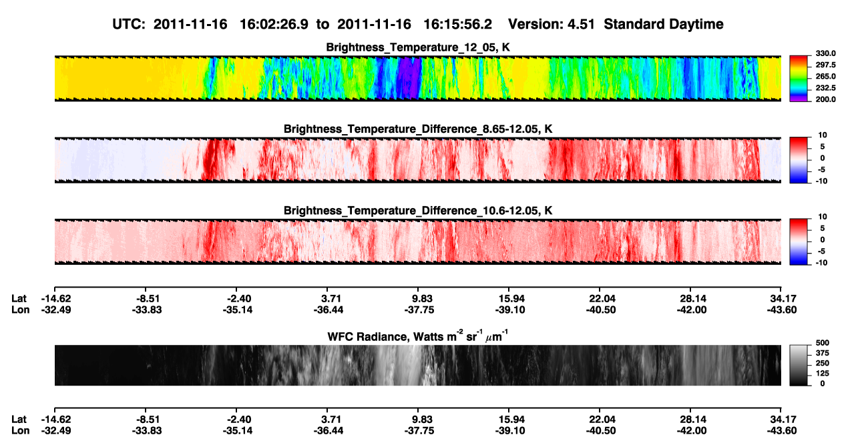868x445 pixels.
Task: Click the red-blue color bar of the 10.6-12.05 panel
Action: [x=799, y=242]
